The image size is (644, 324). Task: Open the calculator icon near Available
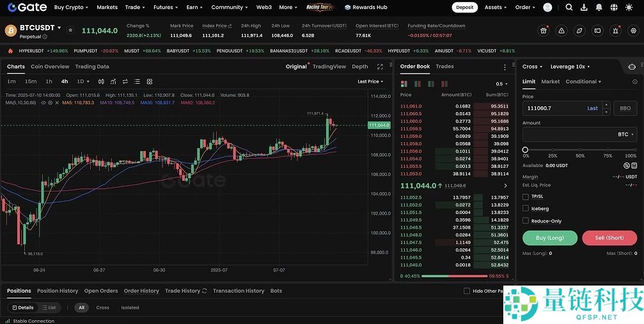pyautogui.click(x=634, y=165)
